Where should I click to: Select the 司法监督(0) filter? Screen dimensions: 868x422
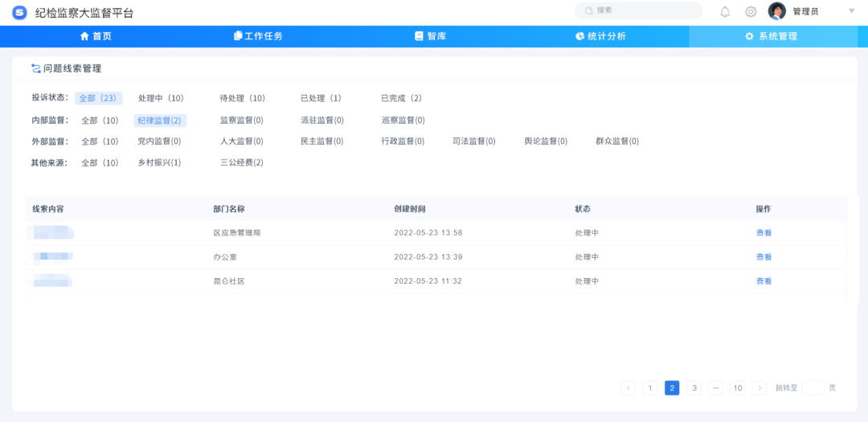point(474,141)
